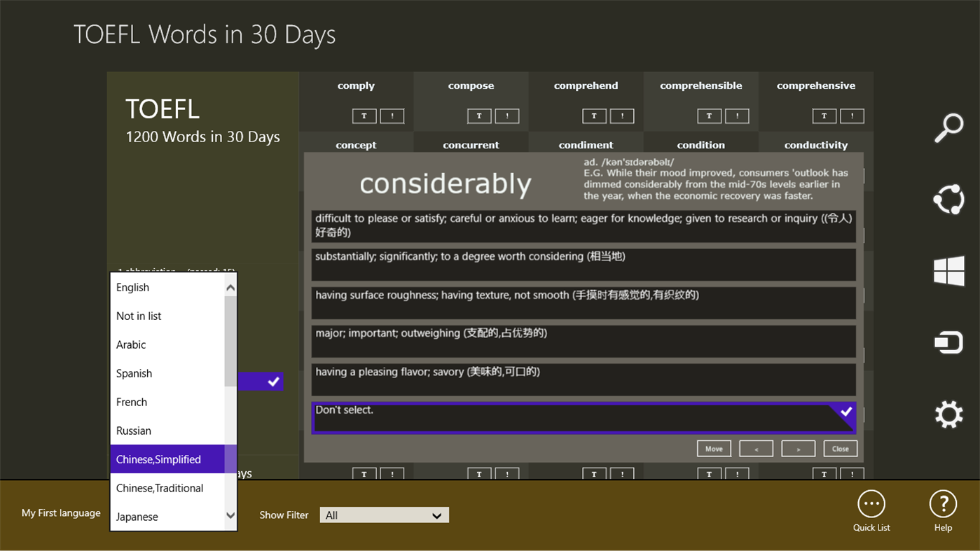The image size is (980, 551).
Task: Select the comprehensive word tile
Action: (815, 85)
